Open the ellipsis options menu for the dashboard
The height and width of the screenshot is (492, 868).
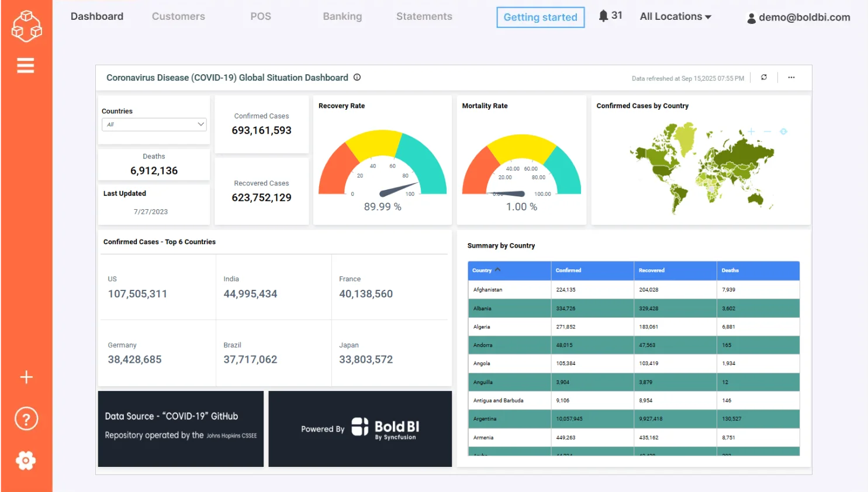point(791,77)
